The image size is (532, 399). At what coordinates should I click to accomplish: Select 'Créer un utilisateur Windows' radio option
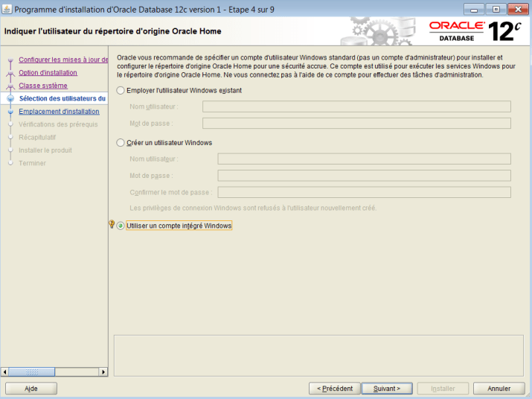click(121, 143)
